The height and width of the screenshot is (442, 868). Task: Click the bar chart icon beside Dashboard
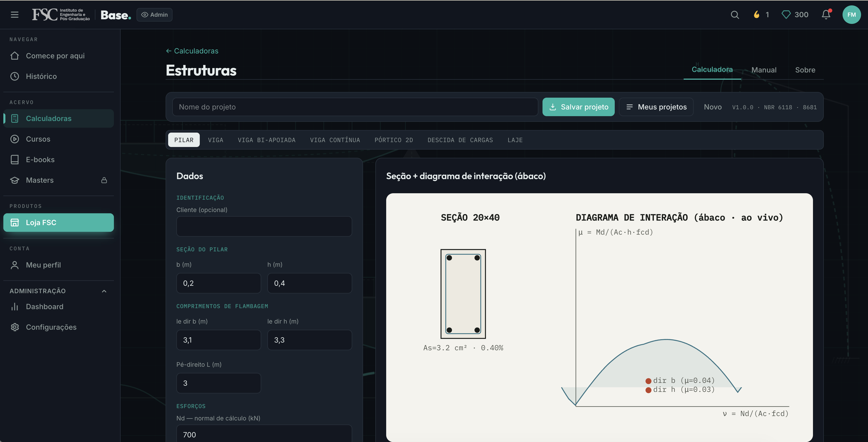tap(14, 307)
